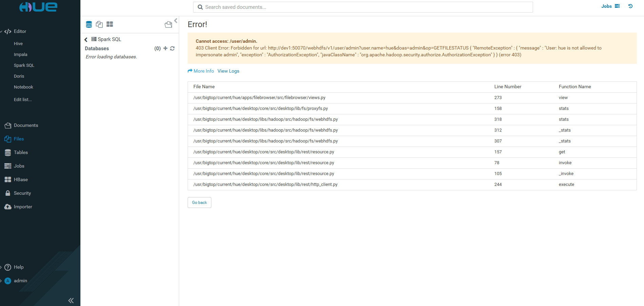Open Security in the sidebar
The width and height of the screenshot is (644, 306).
(x=22, y=193)
